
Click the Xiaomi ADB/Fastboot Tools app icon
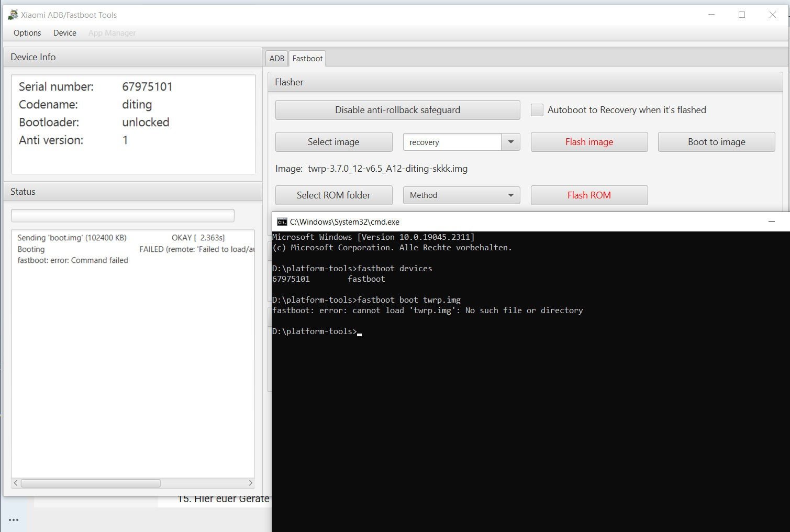click(x=13, y=15)
